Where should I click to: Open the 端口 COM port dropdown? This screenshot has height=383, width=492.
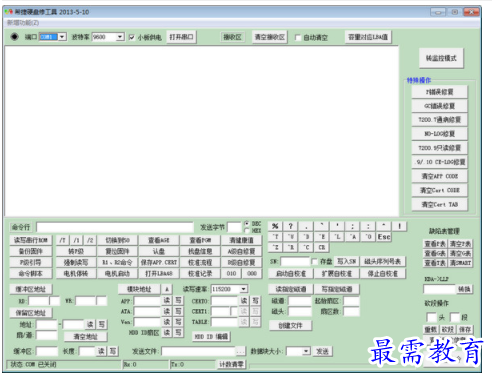click(x=62, y=37)
